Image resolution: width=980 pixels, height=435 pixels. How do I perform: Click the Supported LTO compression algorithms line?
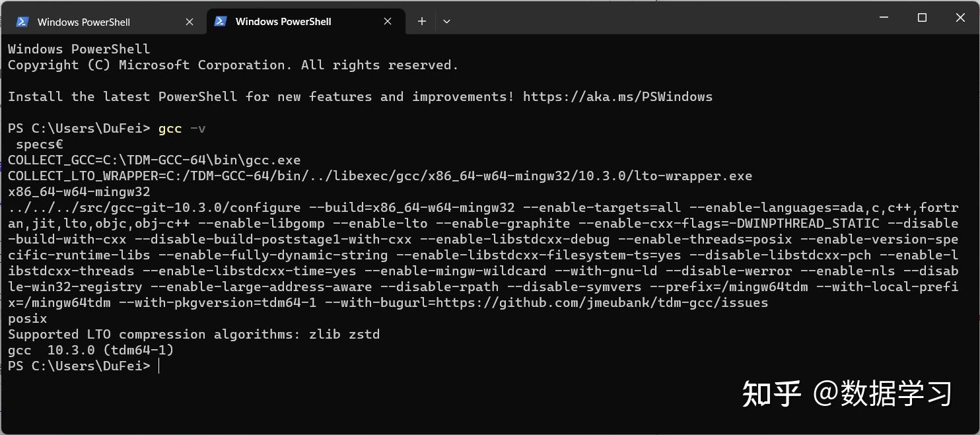tap(194, 334)
